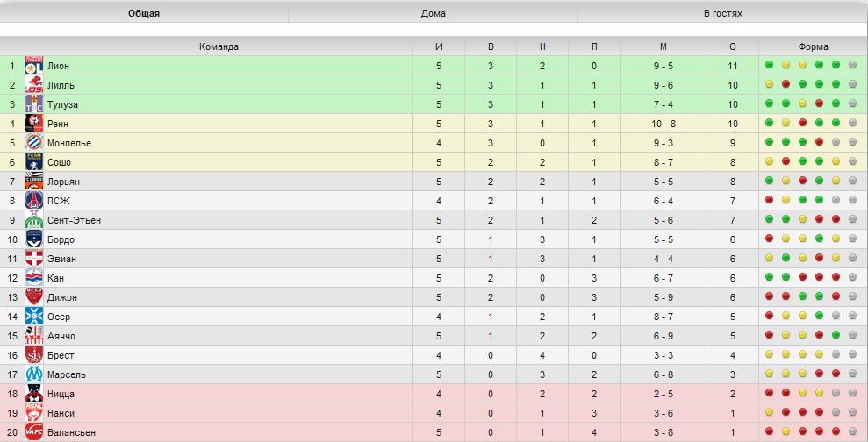
Task: Click the Montpellier club crest
Action: coord(33,142)
